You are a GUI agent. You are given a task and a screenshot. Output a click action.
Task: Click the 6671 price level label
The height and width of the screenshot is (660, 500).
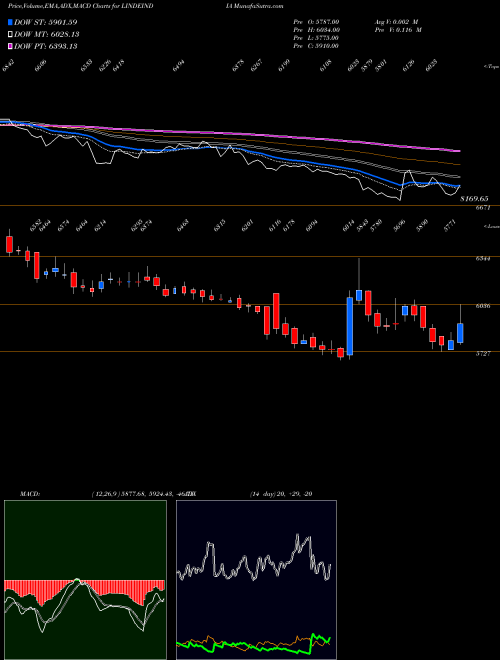click(482, 208)
